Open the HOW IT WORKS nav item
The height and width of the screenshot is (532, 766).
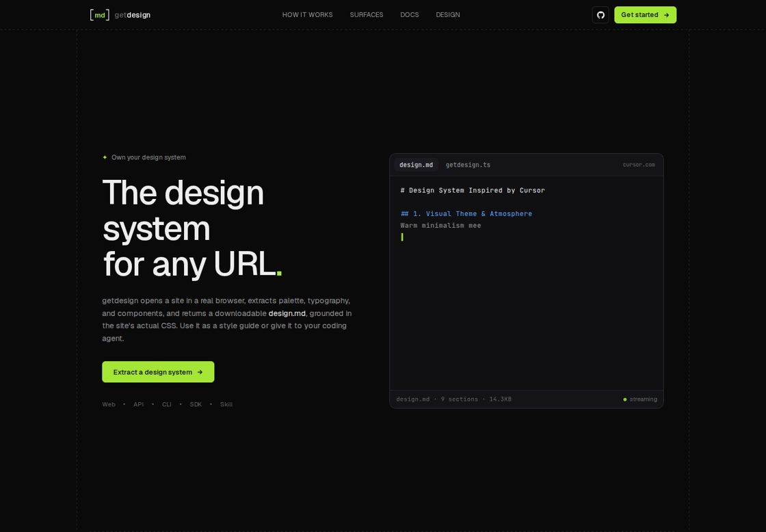307,14
